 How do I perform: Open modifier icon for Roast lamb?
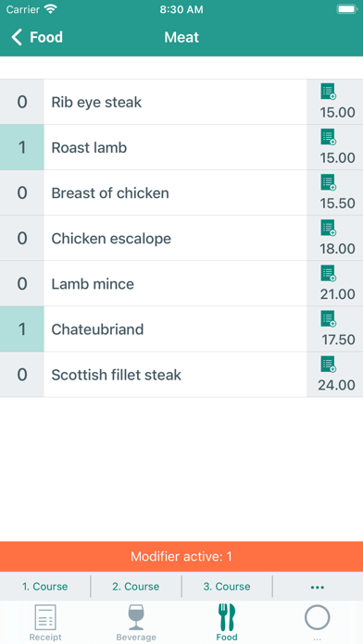click(329, 137)
